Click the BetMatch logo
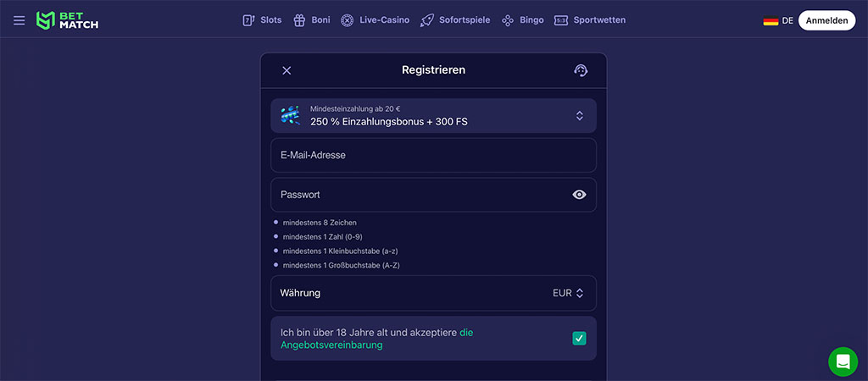Image resolution: width=868 pixels, height=381 pixels. [x=68, y=20]
